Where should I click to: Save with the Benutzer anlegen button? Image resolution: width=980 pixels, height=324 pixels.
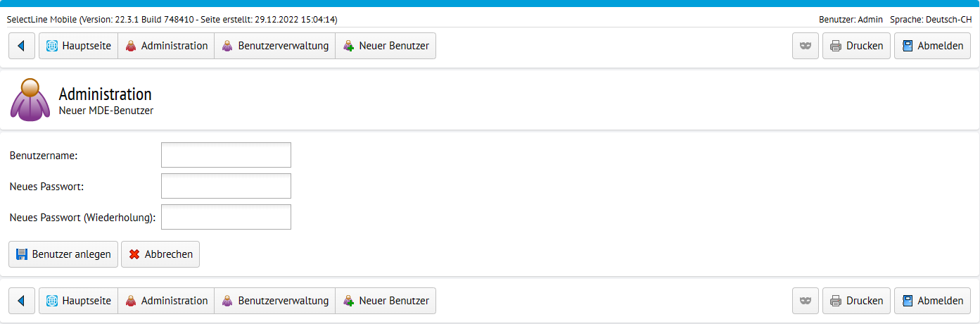[63, 254]
